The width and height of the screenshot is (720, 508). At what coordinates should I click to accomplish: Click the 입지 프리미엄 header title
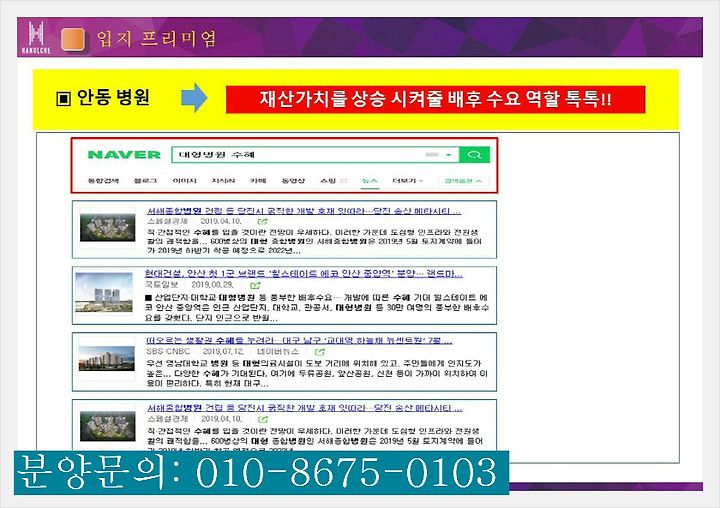pos(156,39)
